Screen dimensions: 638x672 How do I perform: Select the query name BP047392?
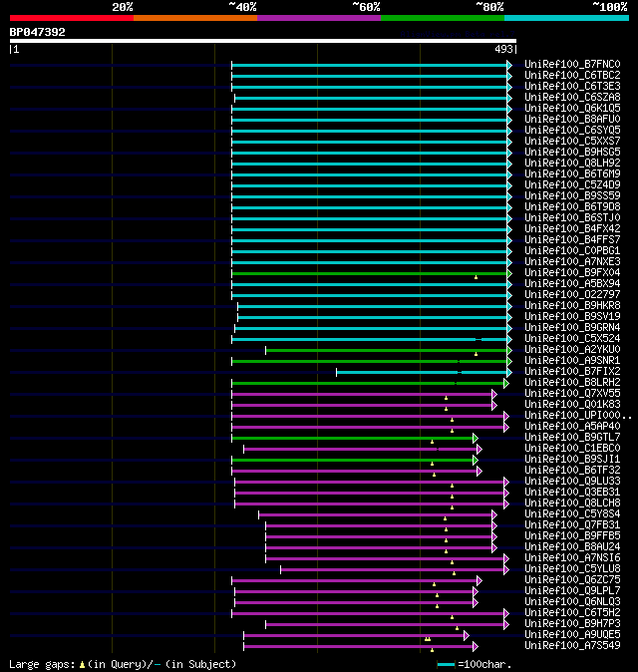tap(37, 32)
